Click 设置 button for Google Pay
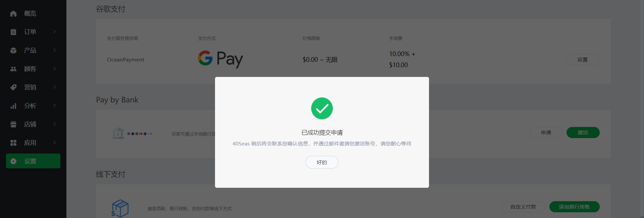Viewport: 644px width, 218px height. click(582, 60)
